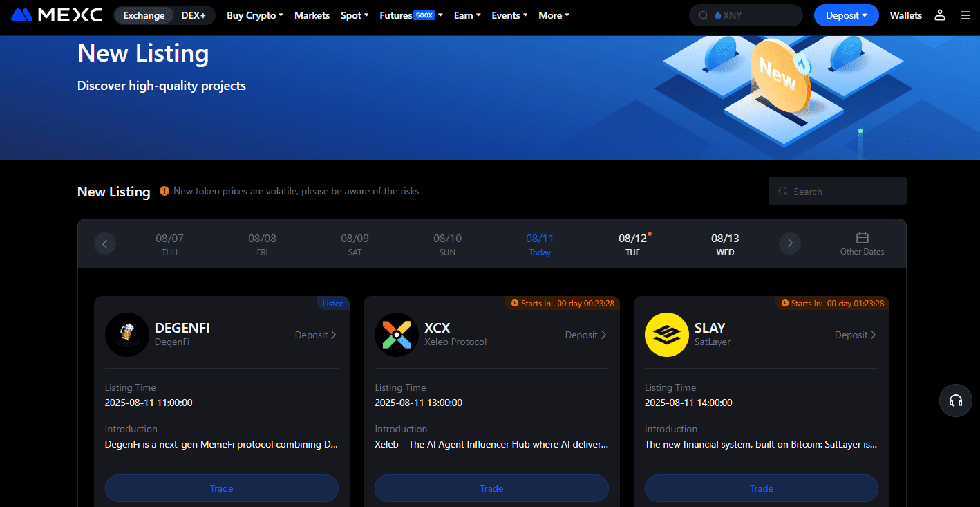This screenshot has height=507, width=980.
Task: Open the Deposit dropdown button
Action: (x=847, y=15)
